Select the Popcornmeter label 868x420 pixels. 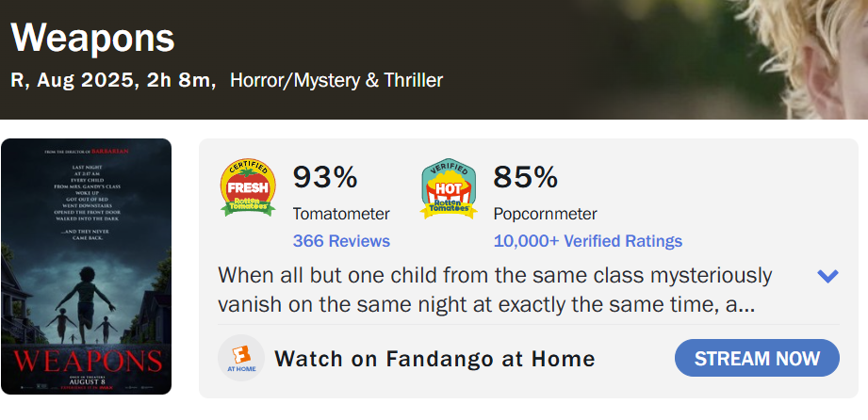coord(545,213)
